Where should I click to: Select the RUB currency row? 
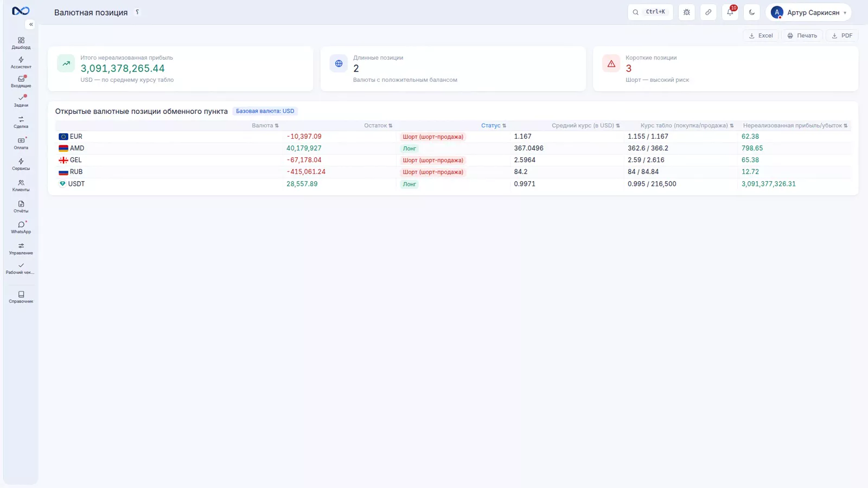coord(453,172)
